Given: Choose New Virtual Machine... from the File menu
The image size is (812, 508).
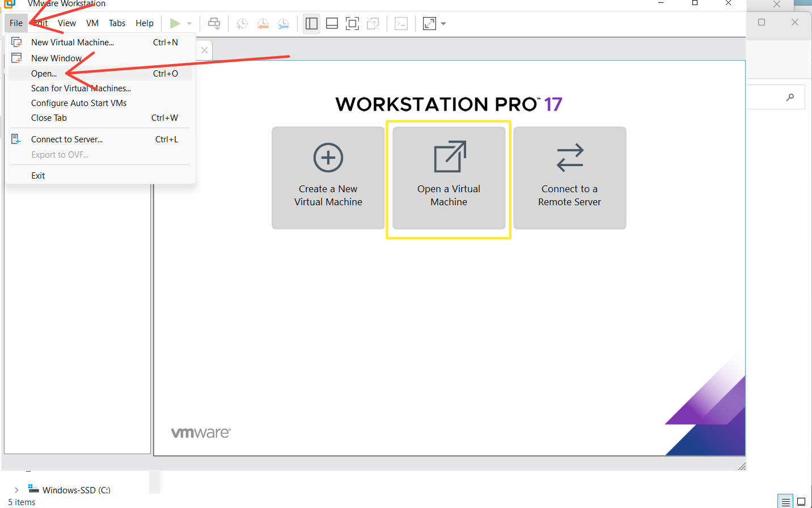Looking at the screenshot, I should click(x=100, y=43).
